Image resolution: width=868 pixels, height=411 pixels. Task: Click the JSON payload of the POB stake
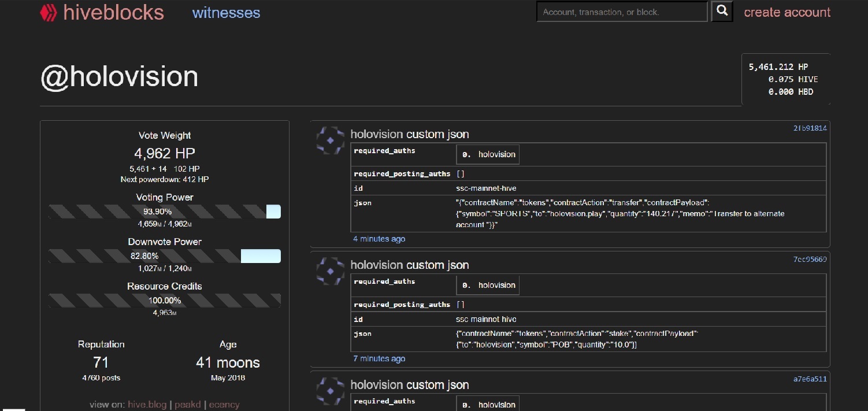pyautogui.click(x=577, y=339)
